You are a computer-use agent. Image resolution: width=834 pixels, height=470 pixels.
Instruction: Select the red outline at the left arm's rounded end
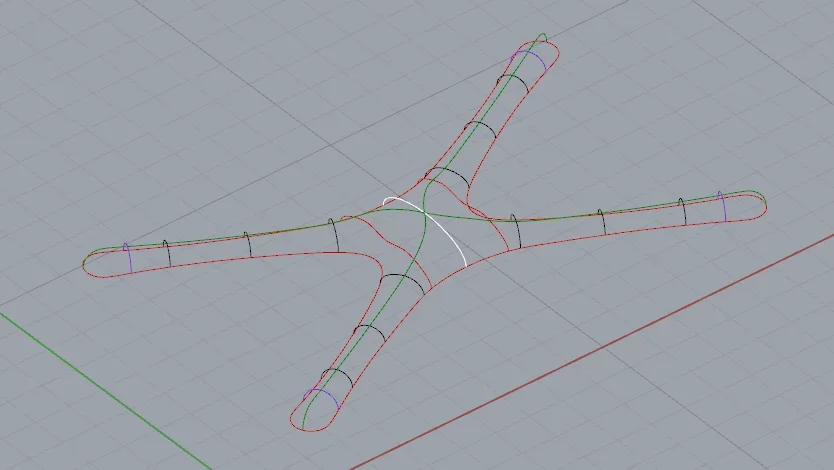click(84, 264)
